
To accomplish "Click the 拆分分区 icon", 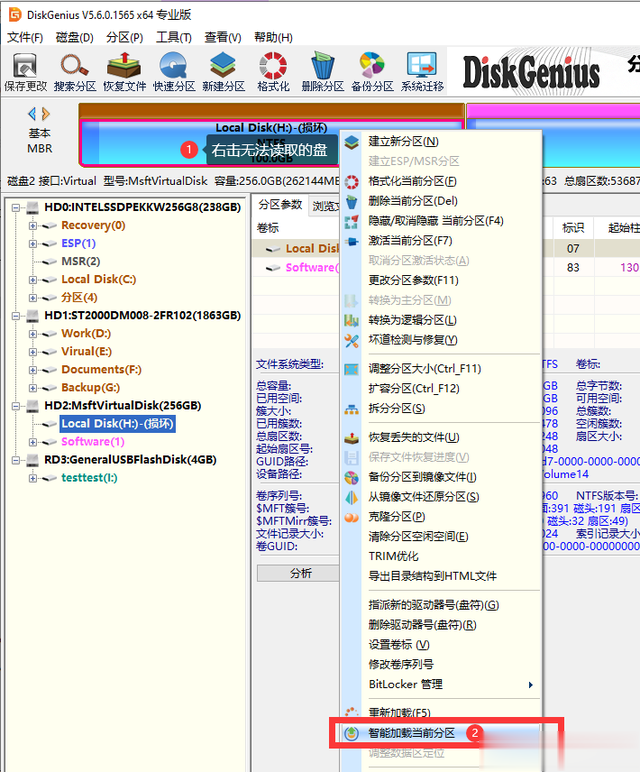I will coord(352,409).
